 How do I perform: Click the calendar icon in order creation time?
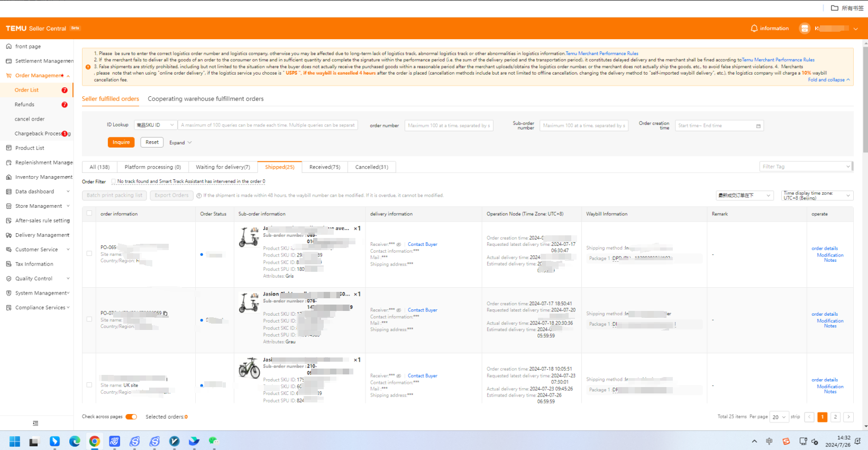(758, 126)
